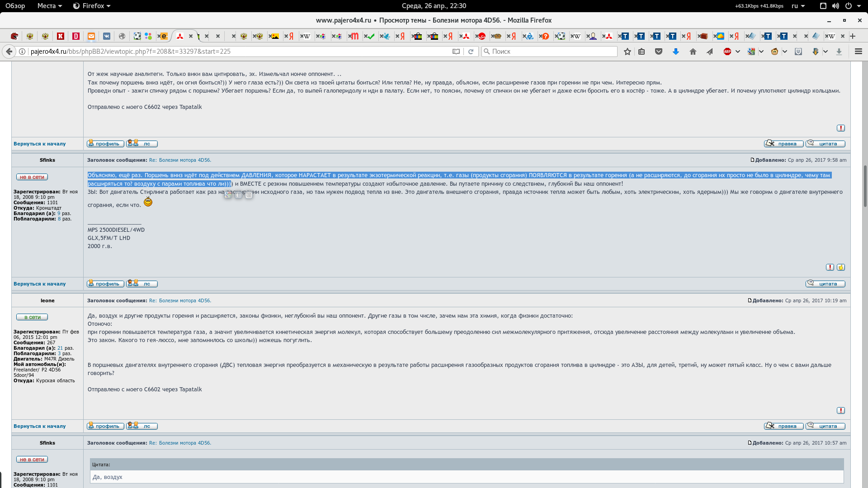This screenshot has height=488, width=868.
Task: Toggle reader view in the address bar
Action: click(x=456, y=52)
